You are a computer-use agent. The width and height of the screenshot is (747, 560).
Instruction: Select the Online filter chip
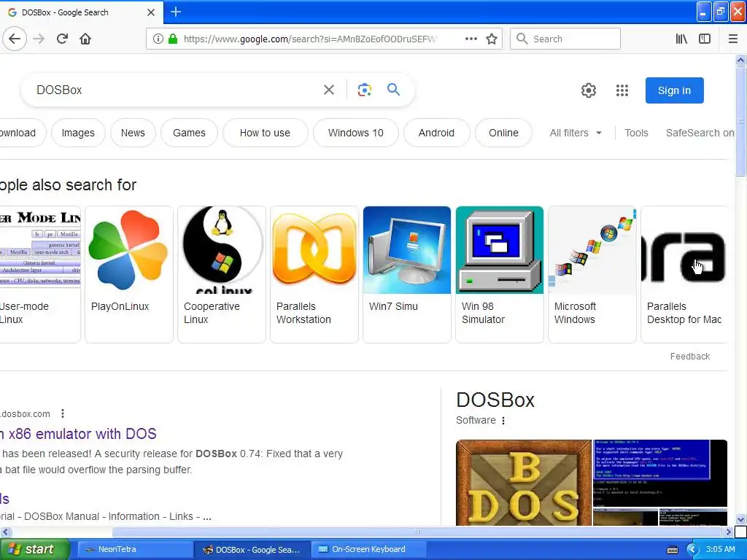point(503,133)
